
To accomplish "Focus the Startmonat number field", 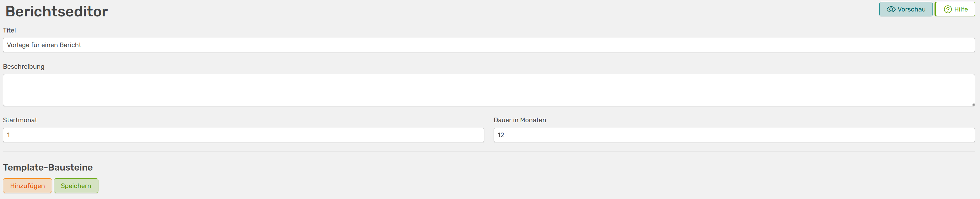I will pos(243,135).
